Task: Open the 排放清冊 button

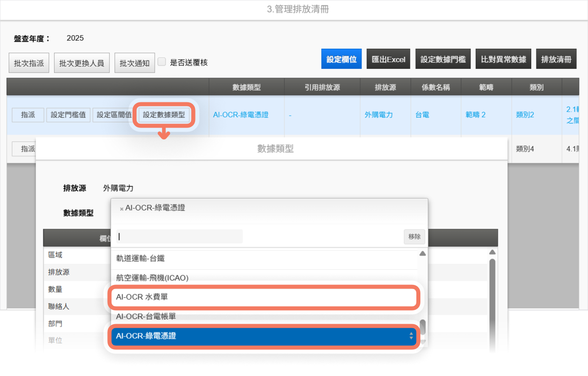Action: (x=556, y=59)
